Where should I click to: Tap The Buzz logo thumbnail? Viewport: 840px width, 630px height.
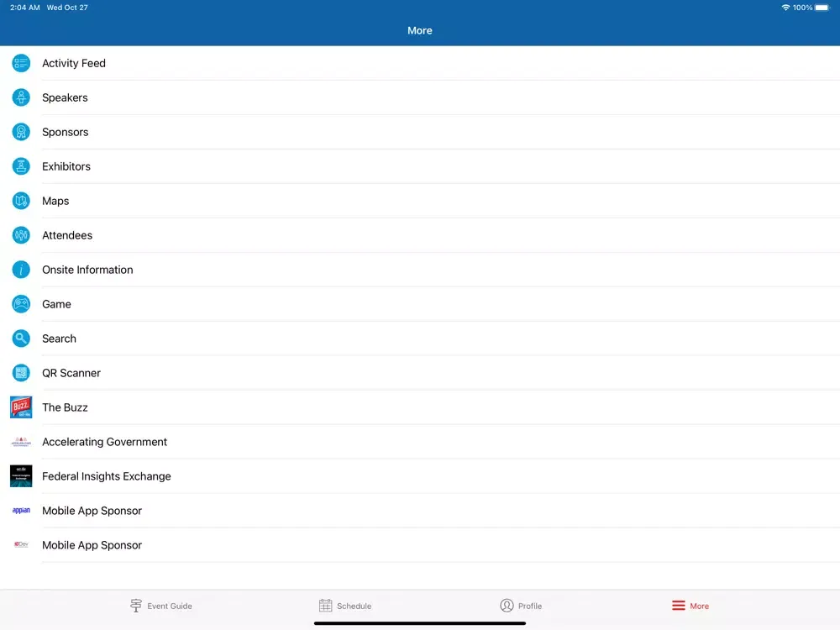[x=21, y=407]
